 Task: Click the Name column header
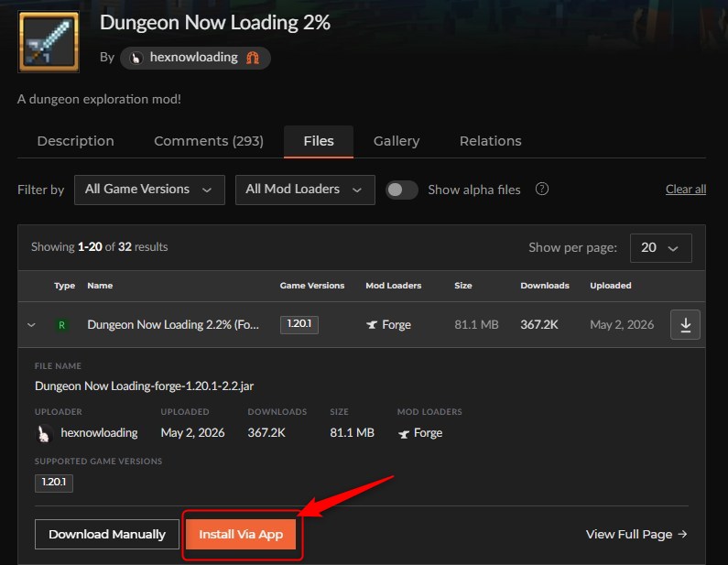(100, 286)
